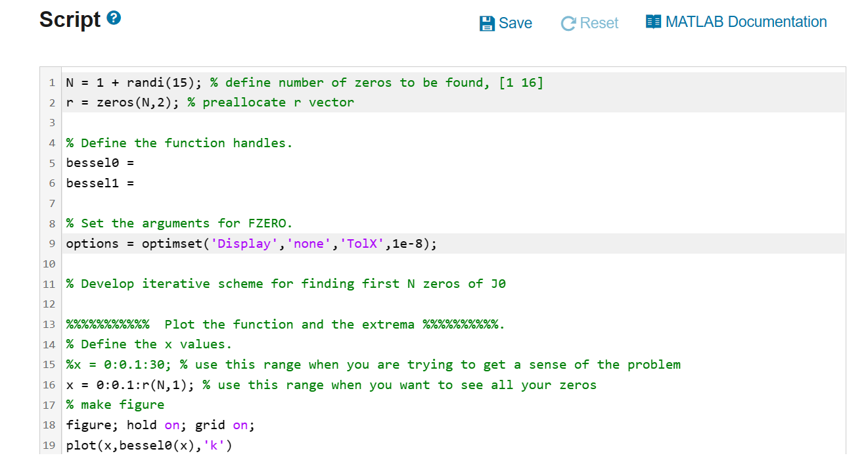The image size is (868, 464).
Task: Click the comment '% Set the arguments for FZERO.'
Action: [179, 223]
